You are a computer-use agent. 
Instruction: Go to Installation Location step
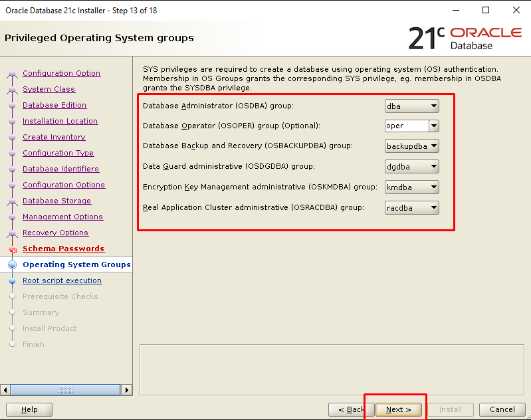(60, 121)
